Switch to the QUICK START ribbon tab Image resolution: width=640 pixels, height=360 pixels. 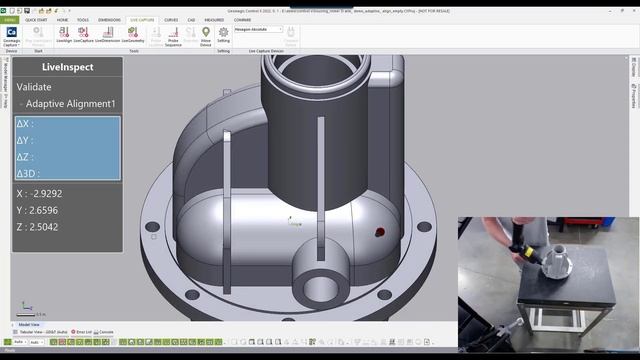pyautogui.click(x=36, y=20)
